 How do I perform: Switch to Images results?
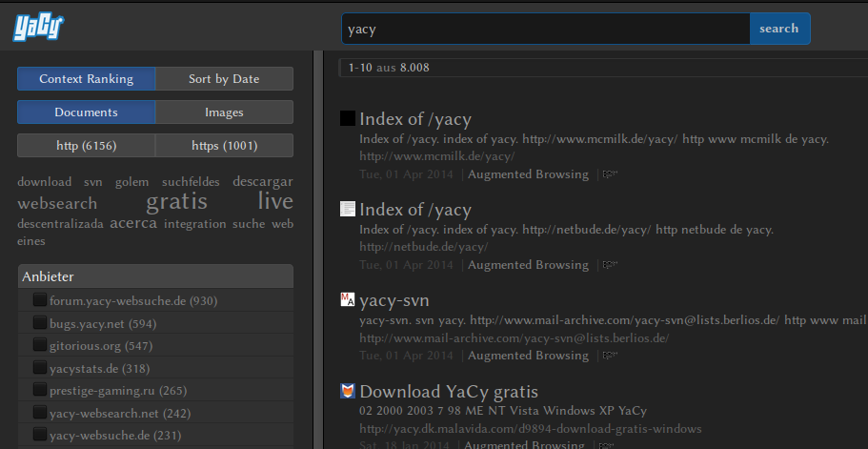pyautogui.click(x=224, y=112)
